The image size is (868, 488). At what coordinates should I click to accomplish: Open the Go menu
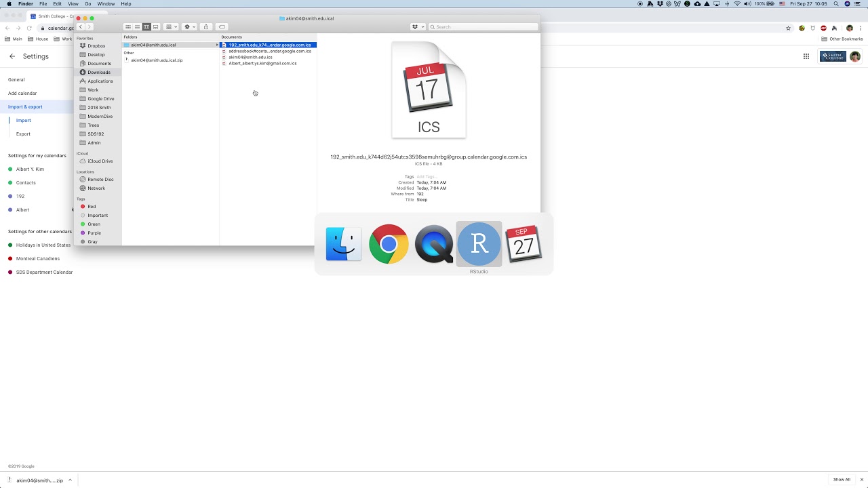click(87, 3)
